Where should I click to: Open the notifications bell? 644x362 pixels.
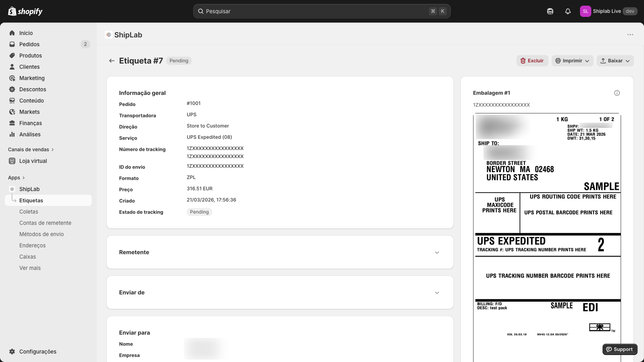coord(568,11)
